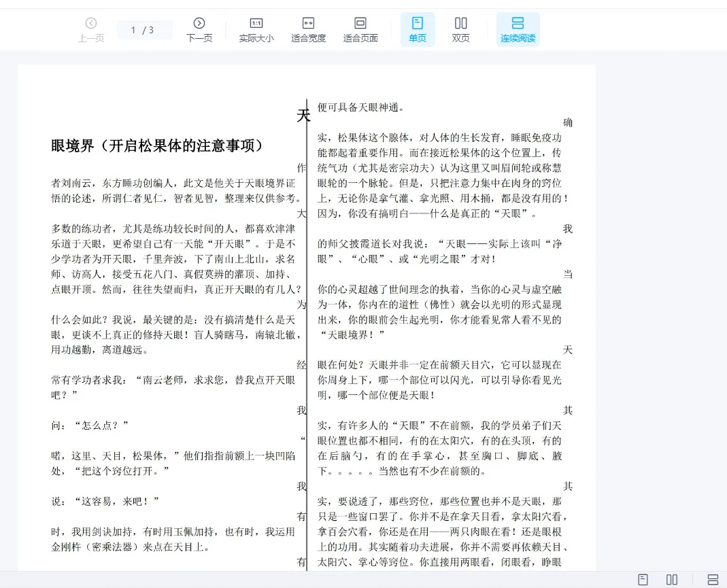Toggle continuous scroll icon in status bar
The height and width of the screenshot is (588, 727).
(x=713, y=580)
